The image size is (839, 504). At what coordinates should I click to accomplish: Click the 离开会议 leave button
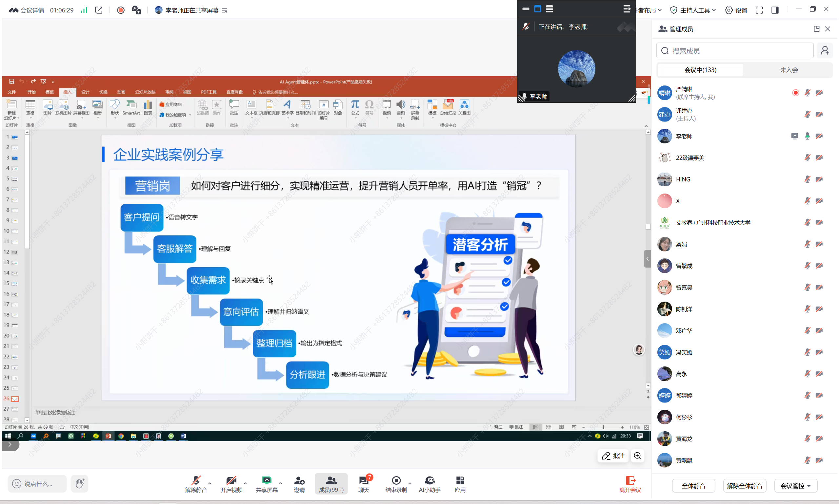(x=630, y=484)
